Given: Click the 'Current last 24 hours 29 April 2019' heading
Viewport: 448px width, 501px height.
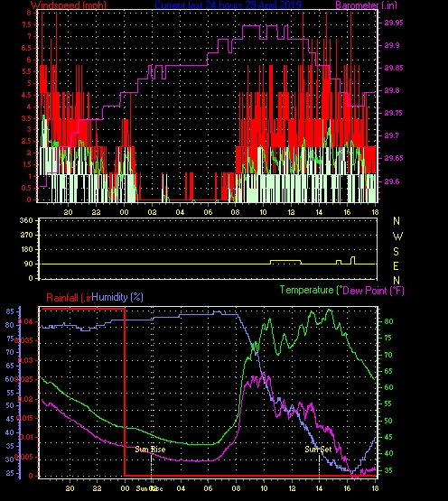Looking at the screenshot, I should click(x=228, y=5).
